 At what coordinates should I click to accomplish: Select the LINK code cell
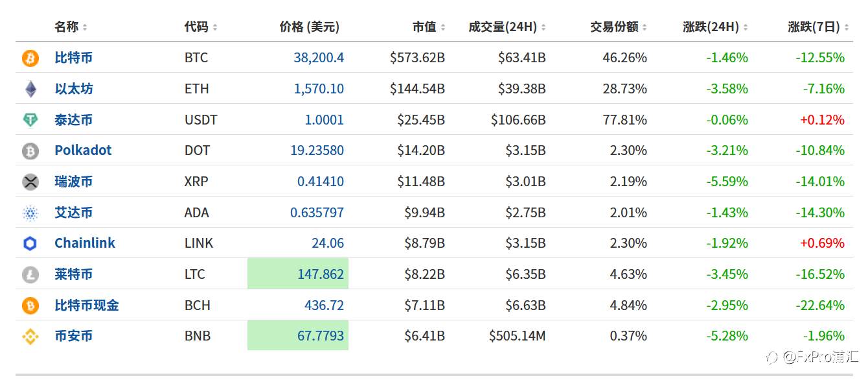coord(199,243)
